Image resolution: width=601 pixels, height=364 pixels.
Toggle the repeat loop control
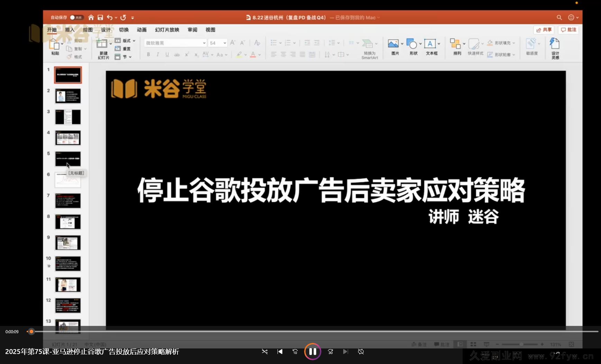pyautogui.click(x=361, y=352)
